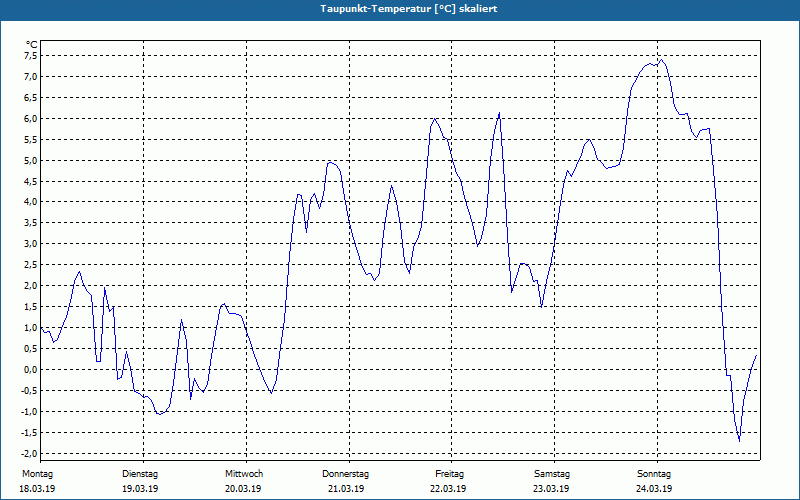Click the 7,0 y-axis value
Screen dimensions: 800x500
31,77
